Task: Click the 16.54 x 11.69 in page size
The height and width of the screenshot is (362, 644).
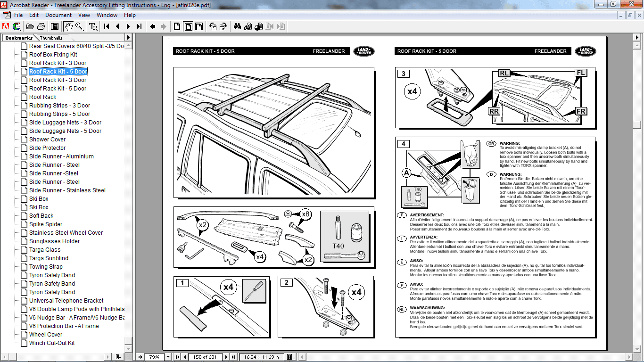Action: click(261, 357)
